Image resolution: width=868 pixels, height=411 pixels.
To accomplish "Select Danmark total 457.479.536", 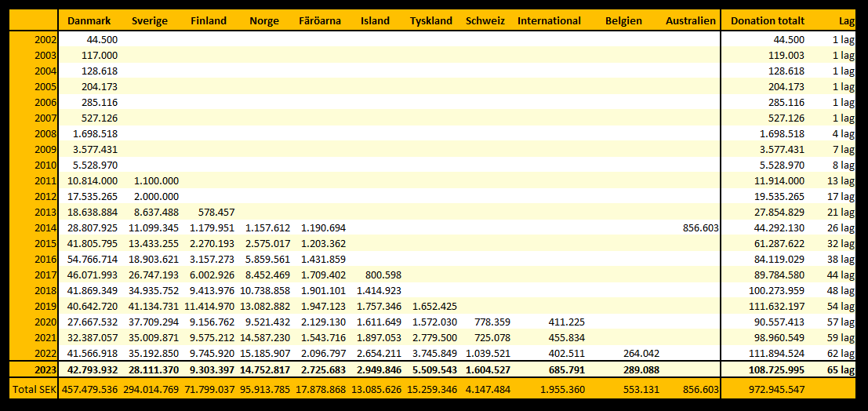I will [x=90, y=389].
